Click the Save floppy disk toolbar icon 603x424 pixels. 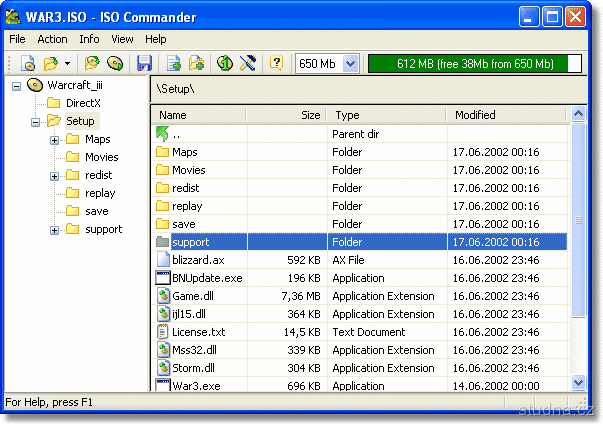coord(144,64)
